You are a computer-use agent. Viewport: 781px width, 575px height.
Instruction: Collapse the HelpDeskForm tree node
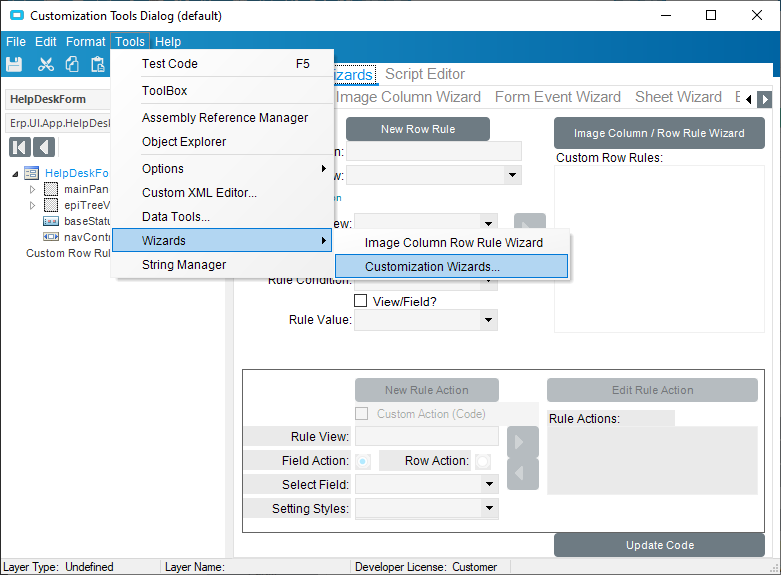point(15,174)
